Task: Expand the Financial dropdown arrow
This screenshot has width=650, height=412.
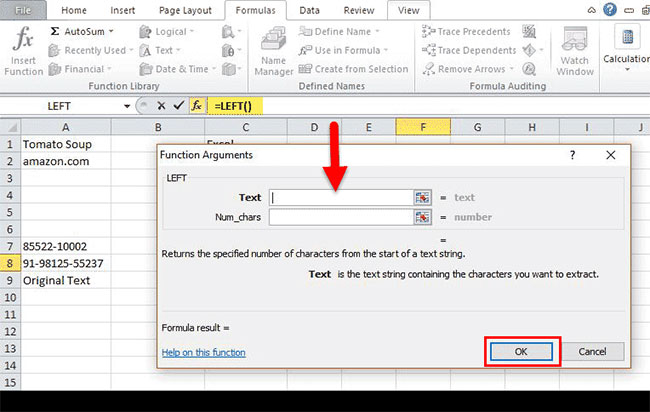Action: coord(109,69)
